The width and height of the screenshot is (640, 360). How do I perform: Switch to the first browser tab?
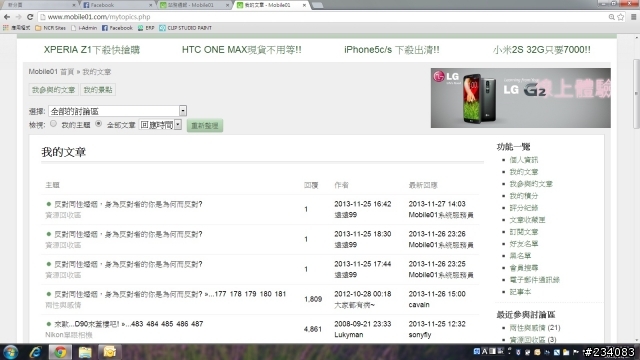40,5
